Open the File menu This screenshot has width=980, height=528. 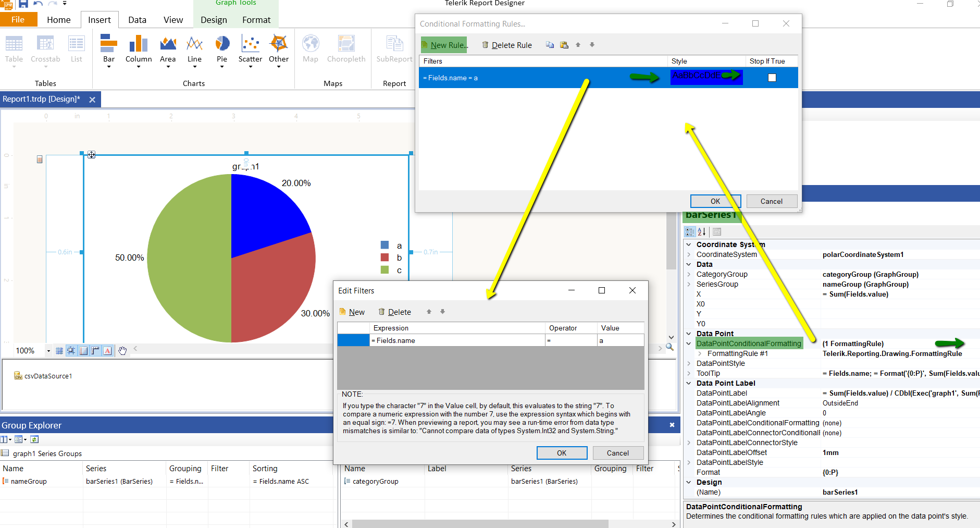coord(18,20)
